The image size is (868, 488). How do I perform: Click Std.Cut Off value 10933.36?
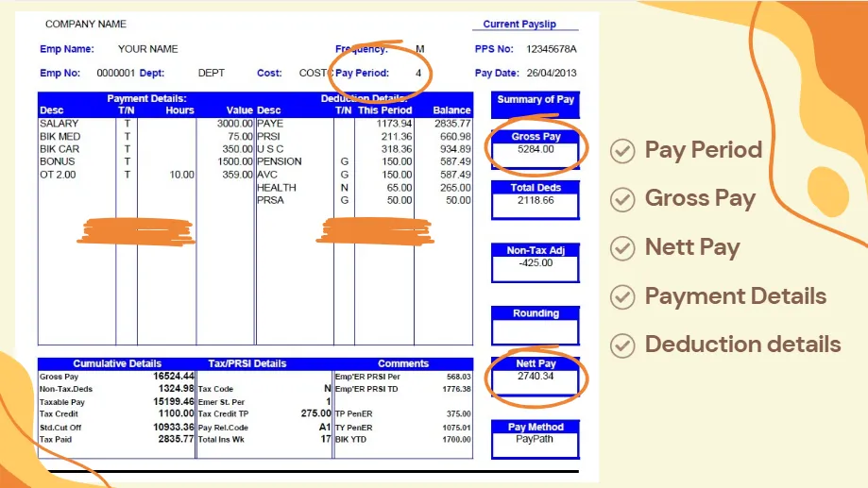tap(173, 428)
